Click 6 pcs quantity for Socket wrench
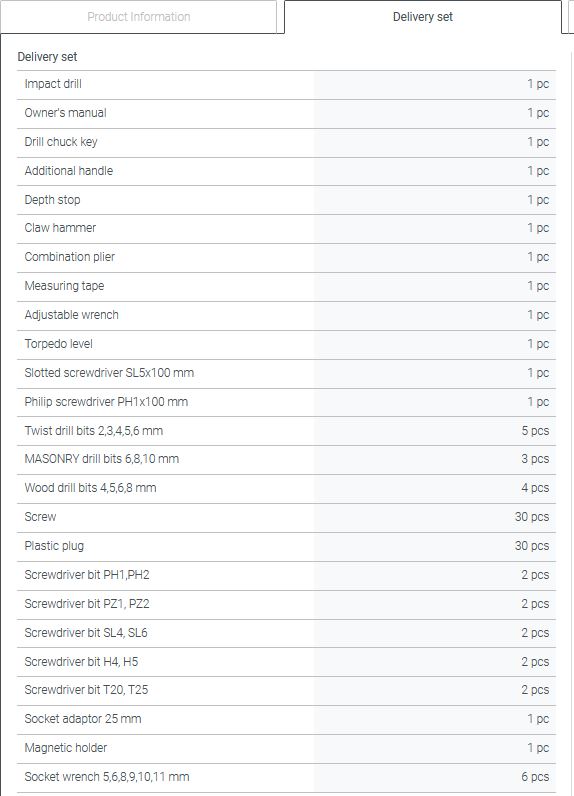Image resolution: width=574 pixels, height=796 pixels. click(x=535, y=777)
